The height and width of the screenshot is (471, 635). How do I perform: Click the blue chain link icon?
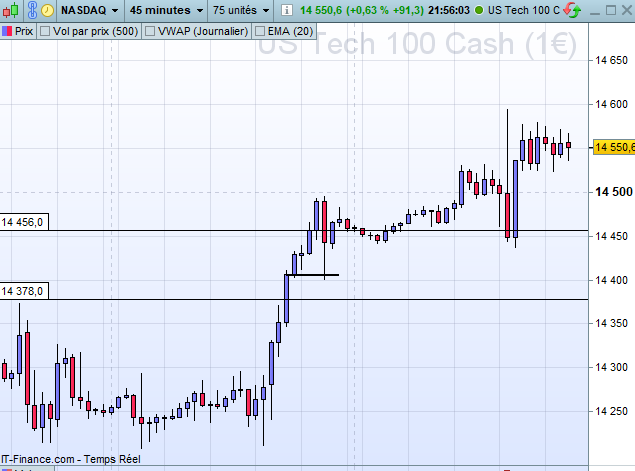pos(32,10)
